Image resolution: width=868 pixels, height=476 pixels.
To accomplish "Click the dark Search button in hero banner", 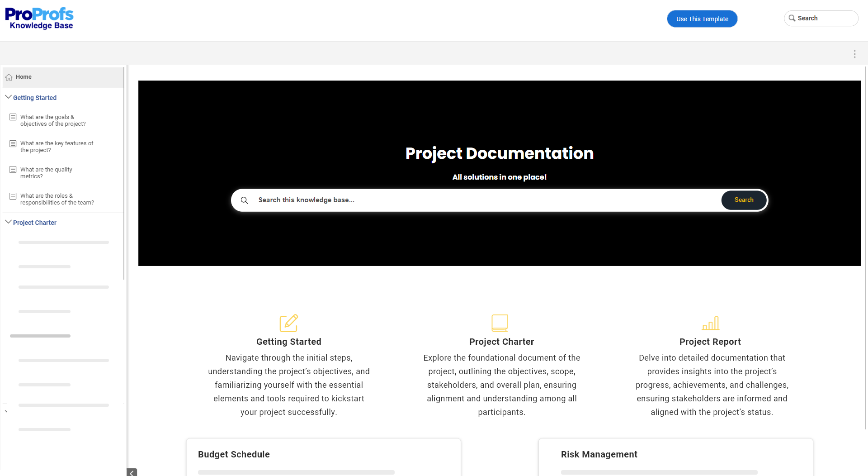I will pyautogui.click(x=744, y=200).
